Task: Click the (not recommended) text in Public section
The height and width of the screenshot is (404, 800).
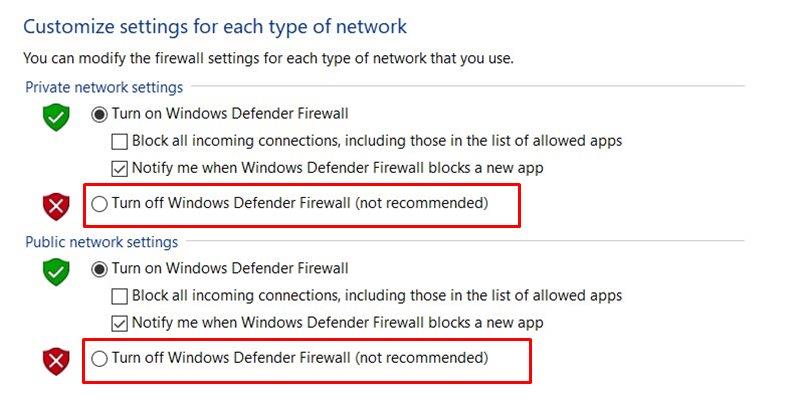Action: (421, 358)
